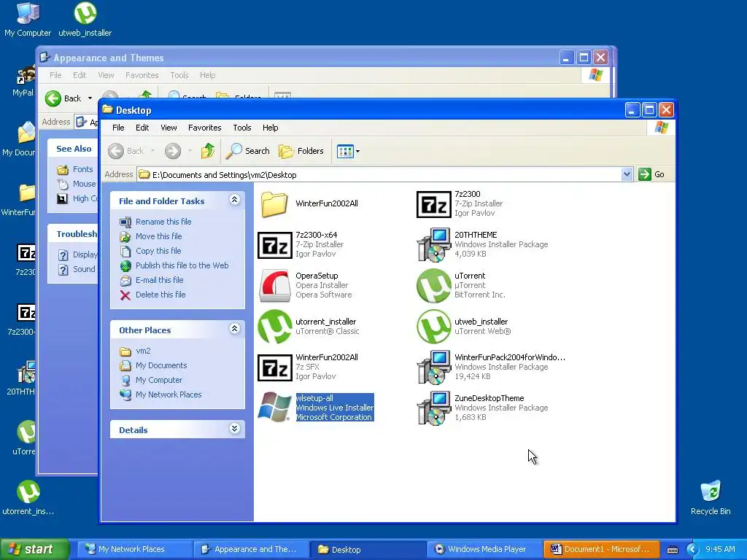Image resolution: width=747 pixels, height=560 pixels.
Task: Open My Network Places in Other Places
Action: 169,394
